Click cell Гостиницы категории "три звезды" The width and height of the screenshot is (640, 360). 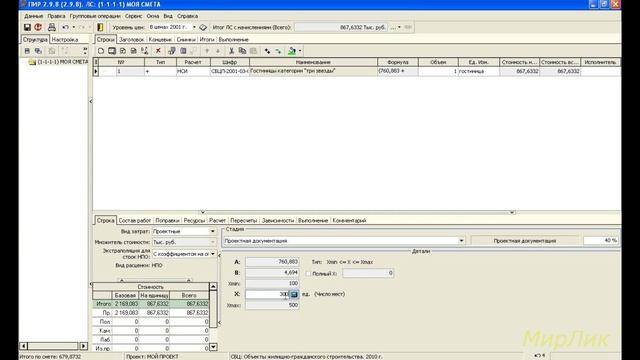coord(313,71)
